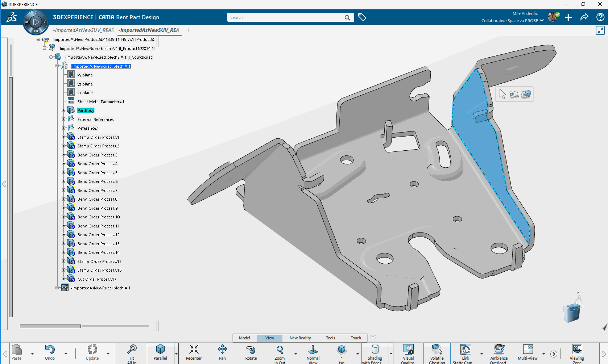
Task: Expand Bend Order Process.3 node
Action: 64,155
